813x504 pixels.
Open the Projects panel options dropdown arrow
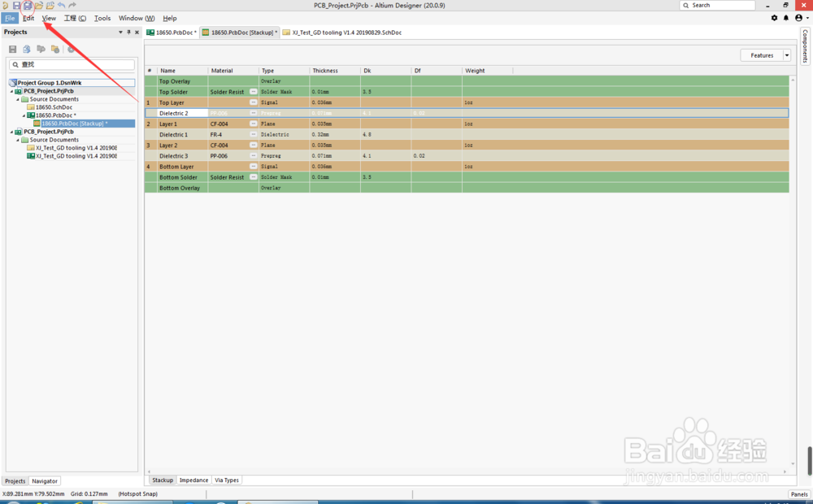120,33
